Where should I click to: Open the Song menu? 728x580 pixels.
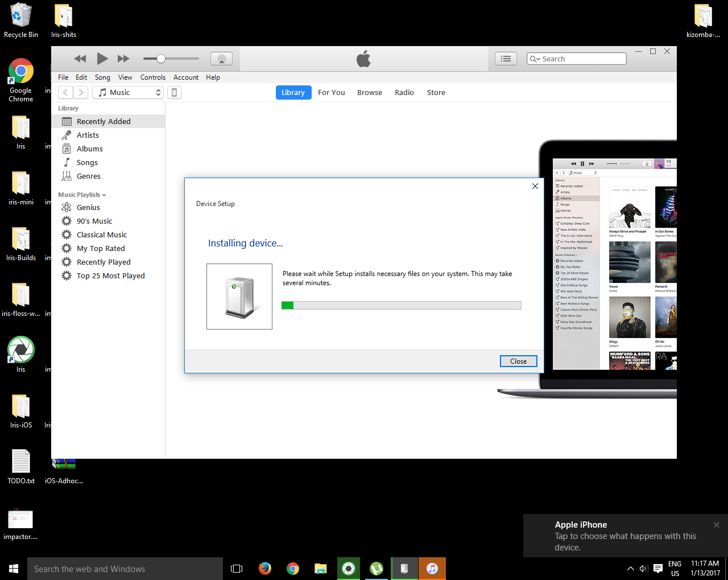coord(102,77)
